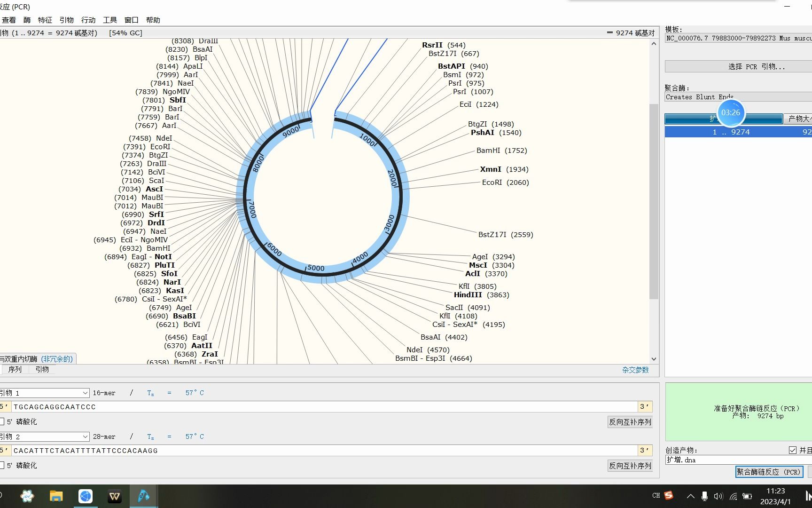Image resolution: width=812 pixels, height=508 pixels.
Task: Click the map scroll up arrow
Action: 654,44
